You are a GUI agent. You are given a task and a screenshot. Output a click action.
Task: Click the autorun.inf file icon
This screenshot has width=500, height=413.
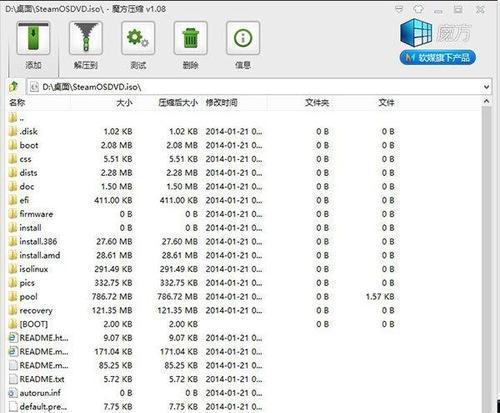(x=13, y=393)
